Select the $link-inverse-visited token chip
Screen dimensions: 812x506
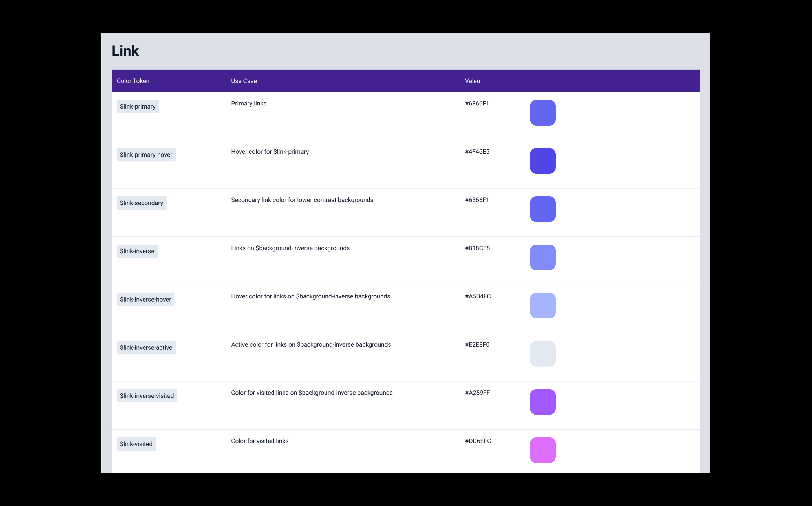tap(147, 395)
